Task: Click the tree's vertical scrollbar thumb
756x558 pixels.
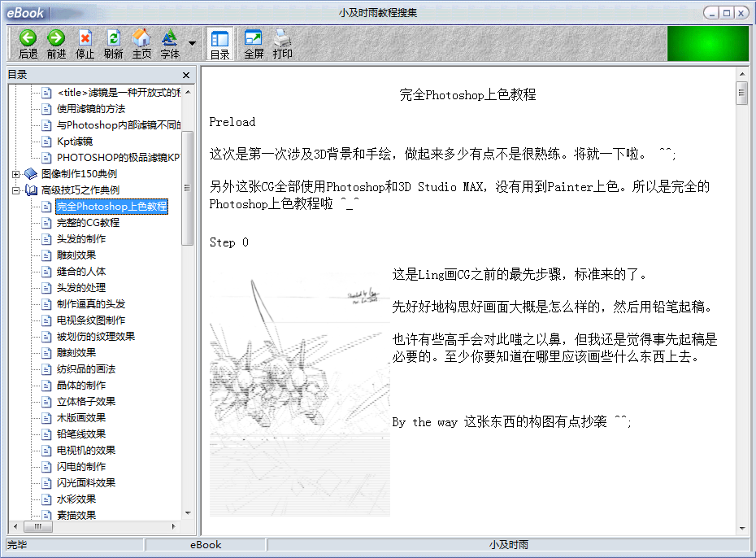Action: click(187, 188)
